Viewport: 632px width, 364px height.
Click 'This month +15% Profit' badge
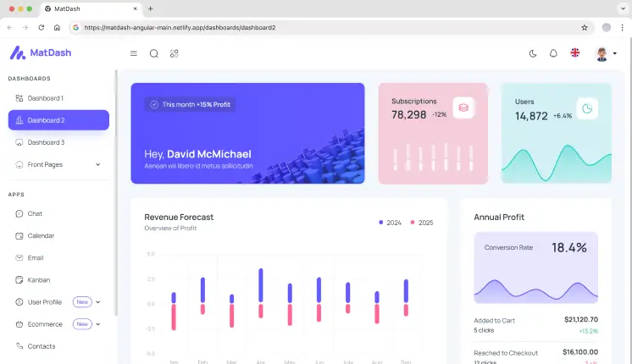pos(190,104)
